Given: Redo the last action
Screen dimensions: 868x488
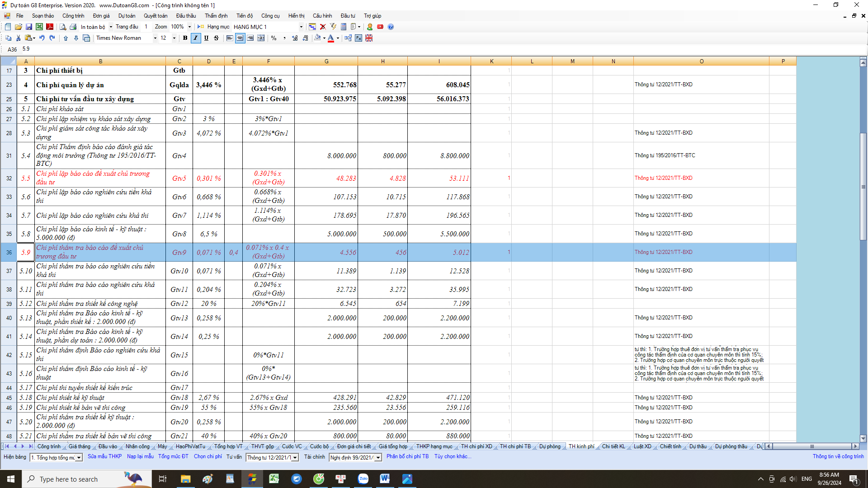Looking at the screenshot, I should [52, 38].
